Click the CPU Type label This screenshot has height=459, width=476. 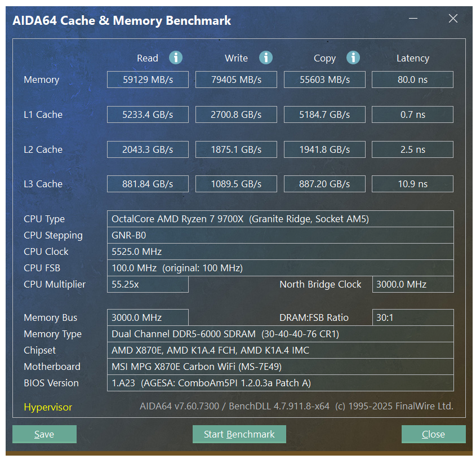pos(45,219)
